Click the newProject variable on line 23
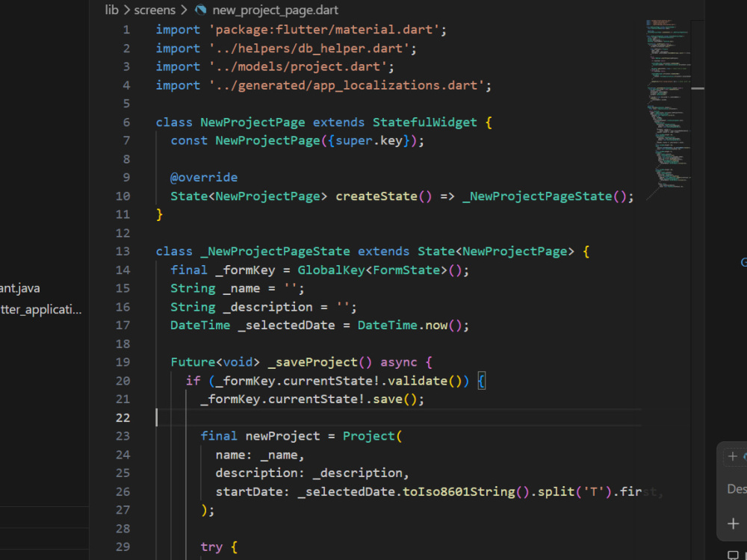The height and width of the screenshot is (560, 747). click(x=282, y=436)
